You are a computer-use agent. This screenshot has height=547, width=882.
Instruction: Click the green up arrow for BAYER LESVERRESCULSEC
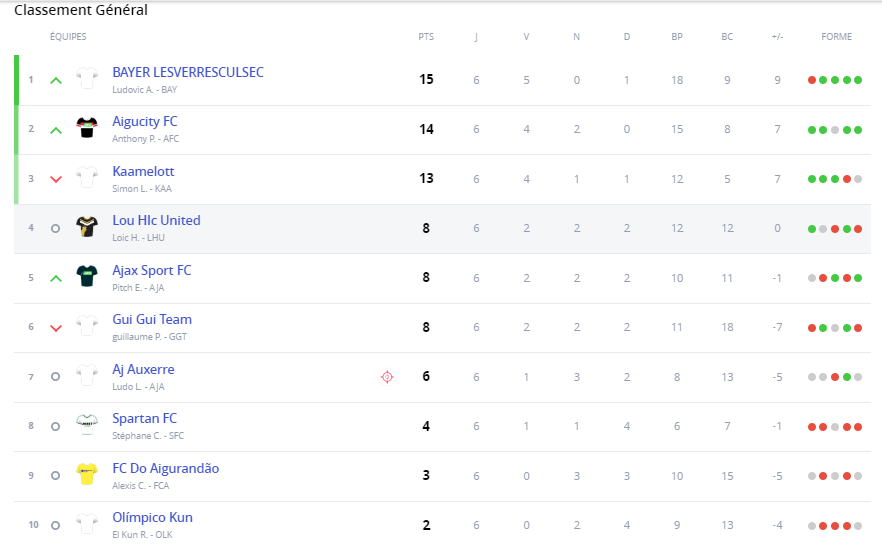coord(56,80)
